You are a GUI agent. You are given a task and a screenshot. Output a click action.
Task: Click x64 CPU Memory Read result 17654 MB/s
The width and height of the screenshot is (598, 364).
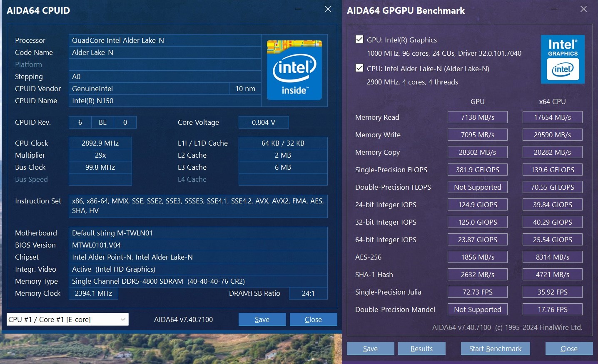click(553, 117)
